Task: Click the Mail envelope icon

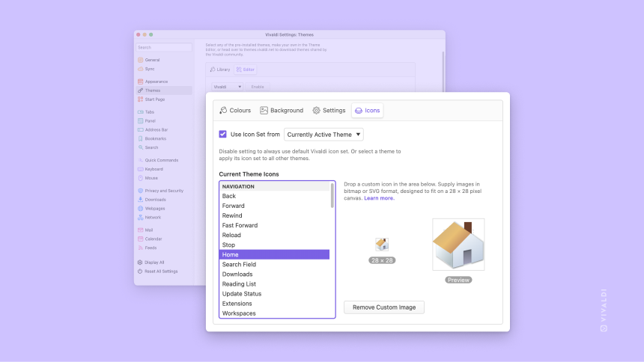Action: tap(141, 230)
